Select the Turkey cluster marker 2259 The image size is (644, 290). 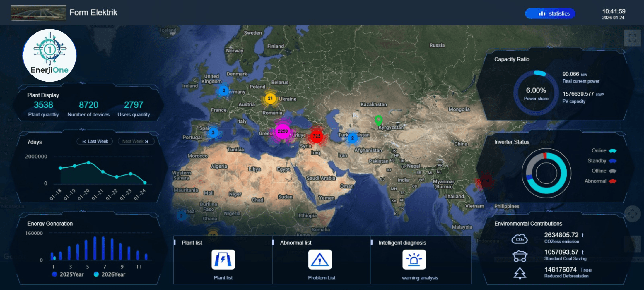(283, 131)
